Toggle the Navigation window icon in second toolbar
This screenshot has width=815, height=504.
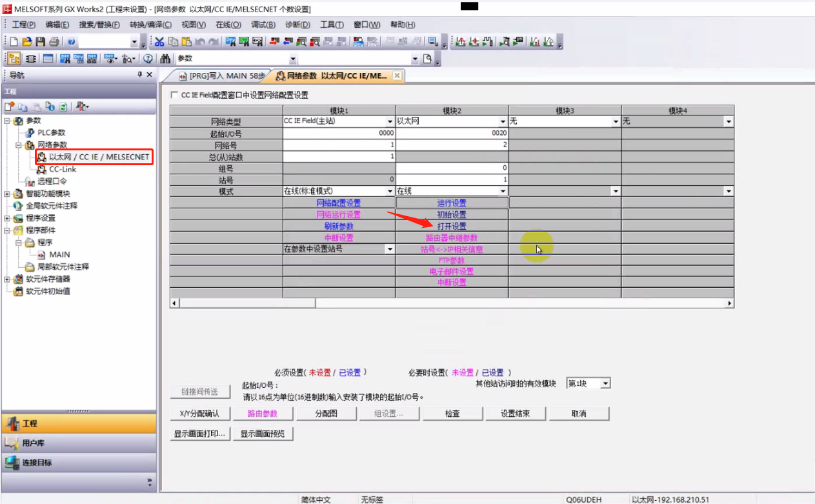(x=14, y=59)
